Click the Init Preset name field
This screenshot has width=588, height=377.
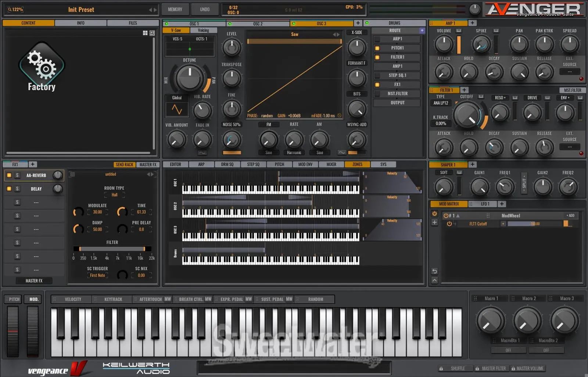(81, 10)
